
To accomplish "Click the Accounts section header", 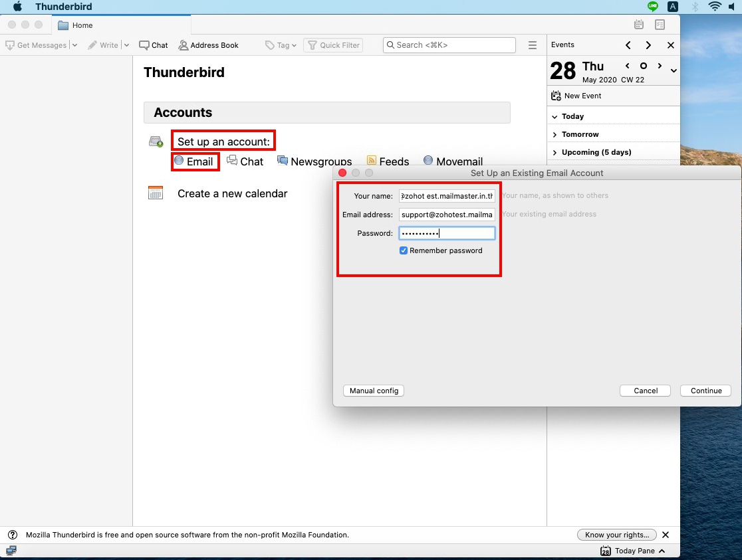I will 327,112.
